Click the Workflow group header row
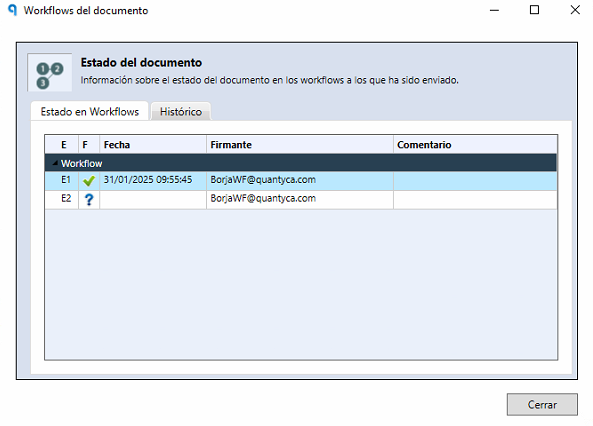This screenshot has height=426, width=593. click(301, 163)
